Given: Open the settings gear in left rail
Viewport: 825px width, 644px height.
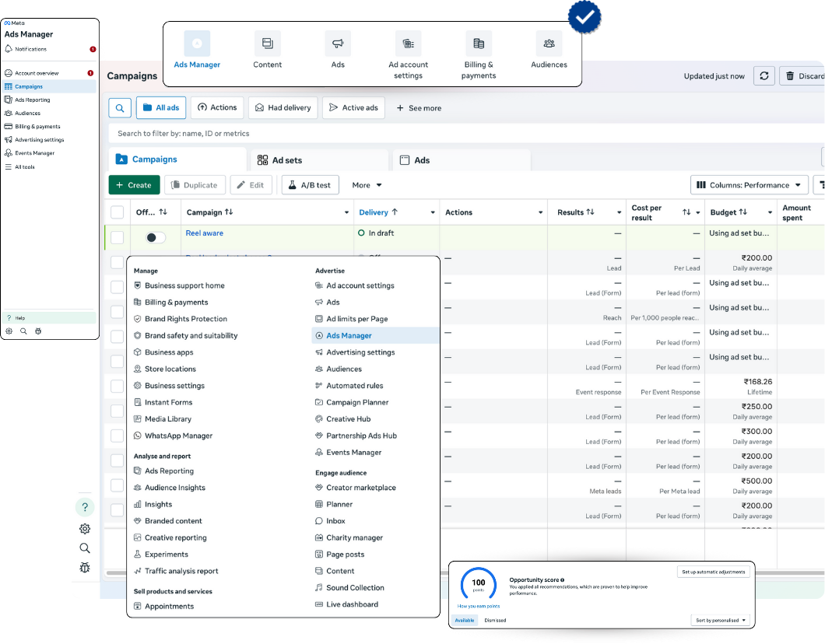Looking at the screenshot, I should tap(85, 529).
